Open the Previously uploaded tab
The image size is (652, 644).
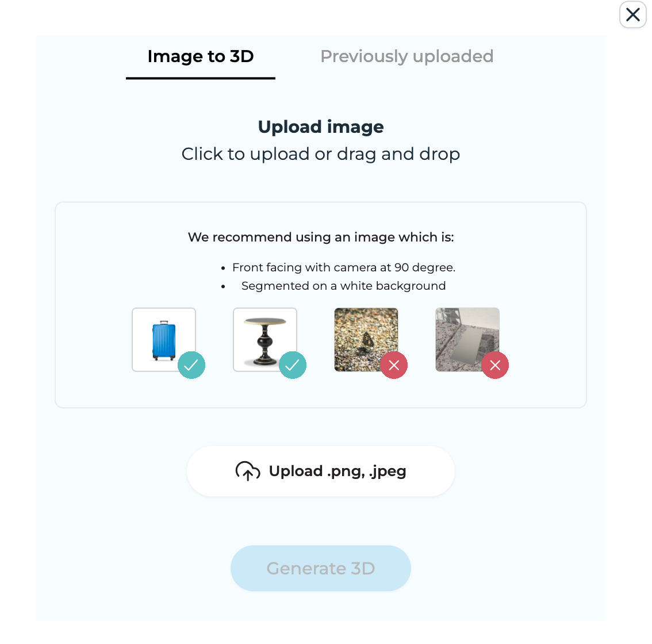click(406, 56)
